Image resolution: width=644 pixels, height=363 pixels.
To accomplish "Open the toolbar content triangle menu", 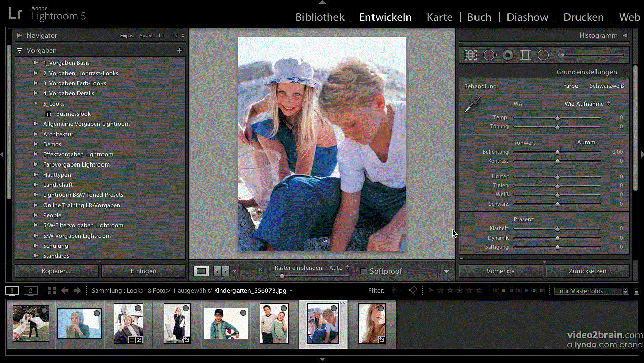I will coord(446,271).
